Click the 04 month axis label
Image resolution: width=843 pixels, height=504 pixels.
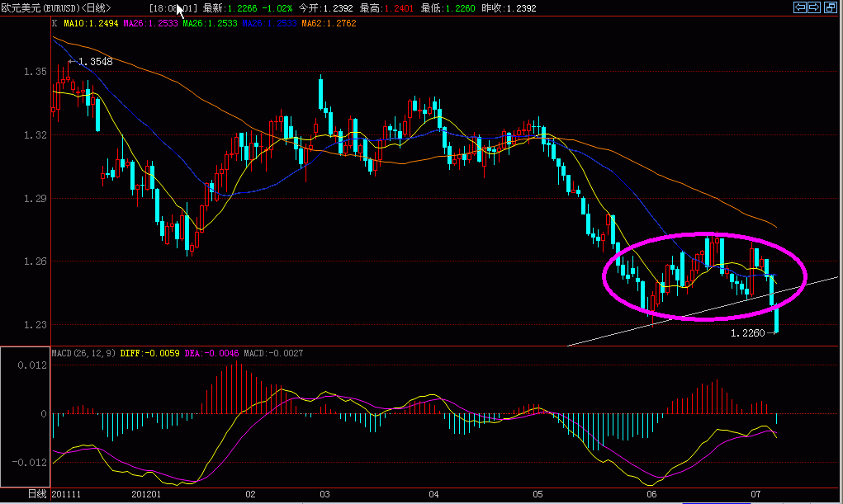[x=433, y=494]
